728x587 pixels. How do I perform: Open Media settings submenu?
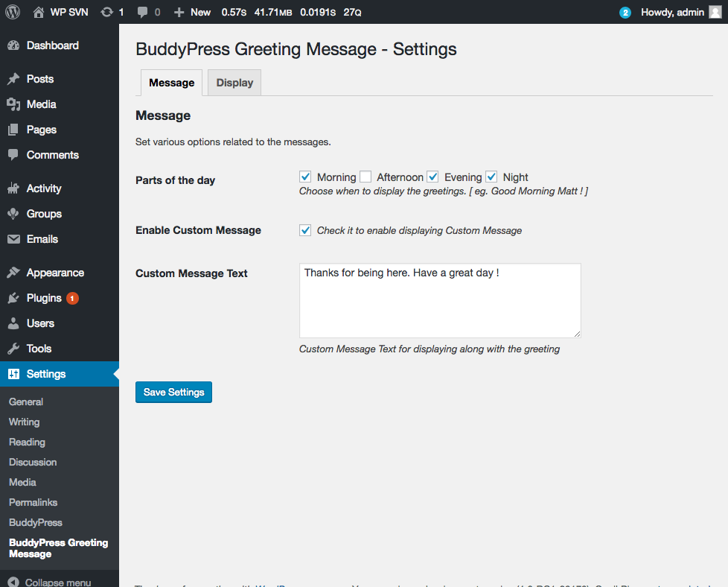click(22, 483)
